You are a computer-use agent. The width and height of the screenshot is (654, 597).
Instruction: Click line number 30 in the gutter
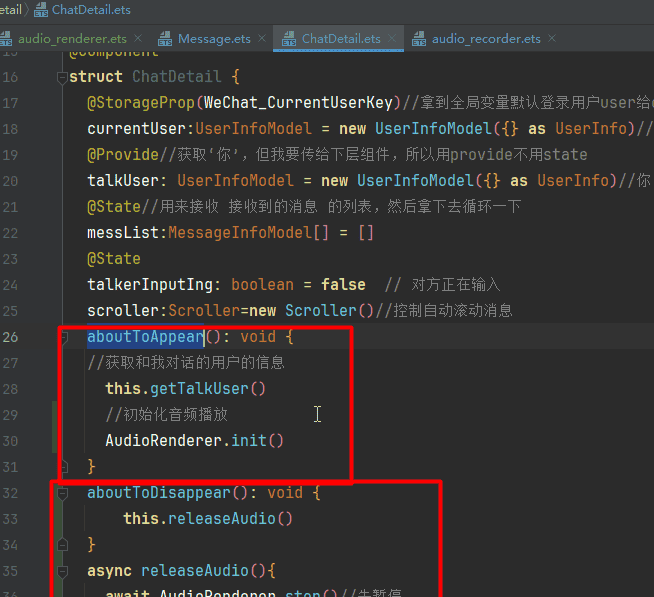10,441
